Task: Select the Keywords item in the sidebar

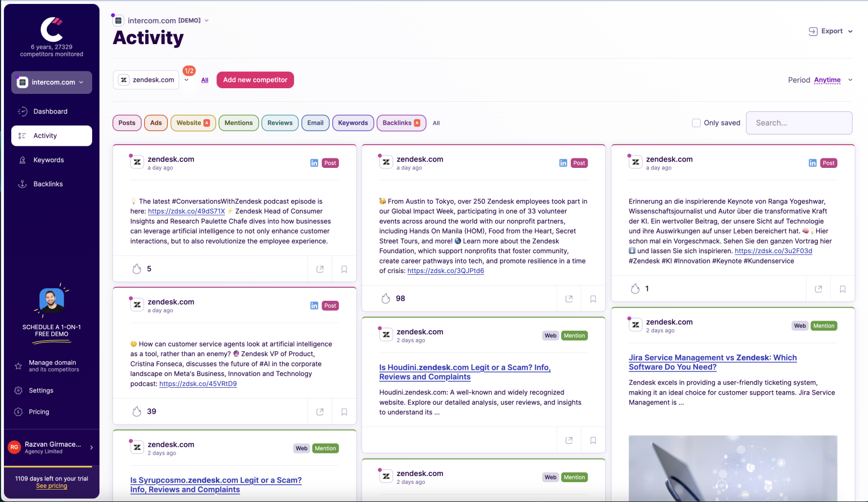Action: click(x=49, y=160)
